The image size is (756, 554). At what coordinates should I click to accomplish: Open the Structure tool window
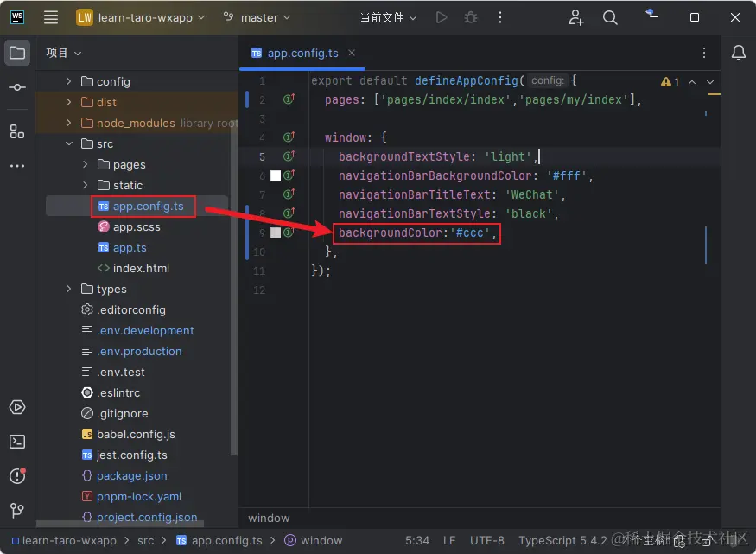(x=17, y=131)
